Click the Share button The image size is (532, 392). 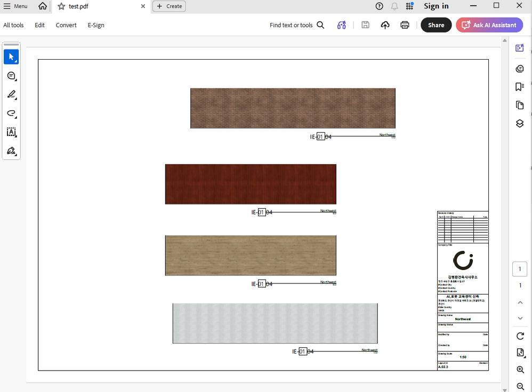click(x=436, y=25)
